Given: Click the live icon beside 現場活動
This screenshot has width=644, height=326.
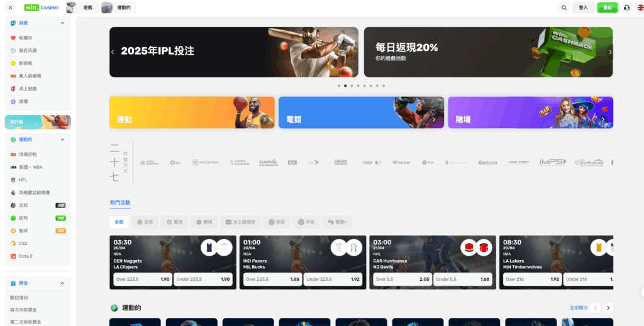Looking at the screenshot, I should point(13,155).
